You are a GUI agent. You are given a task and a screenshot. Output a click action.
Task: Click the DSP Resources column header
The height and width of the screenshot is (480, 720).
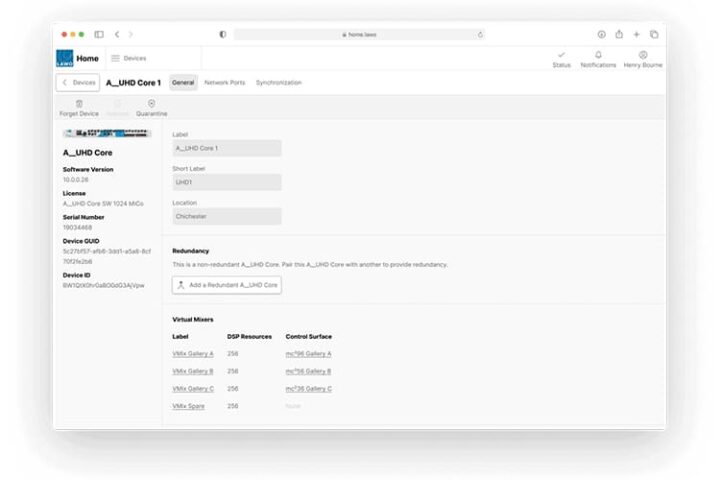click(x=249, y=337)
